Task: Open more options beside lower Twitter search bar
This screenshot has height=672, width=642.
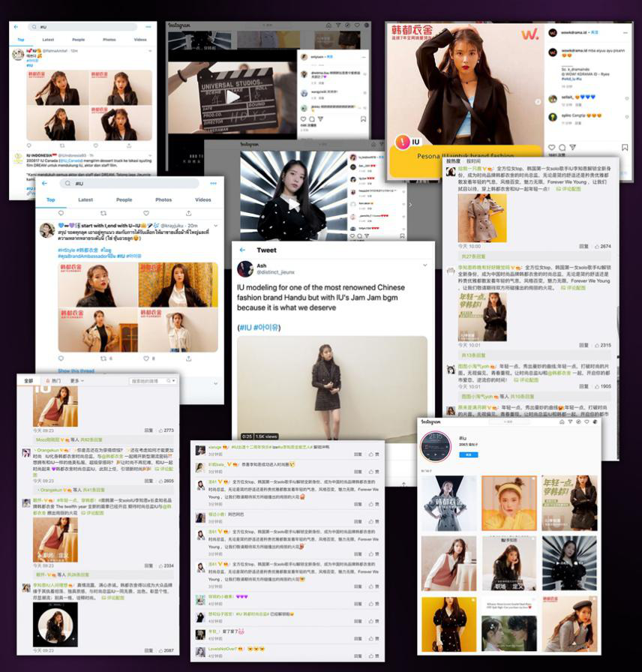Action: (x=211, y=184)
